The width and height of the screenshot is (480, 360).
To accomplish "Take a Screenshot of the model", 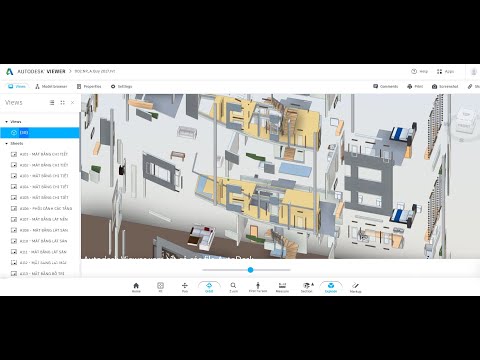I will (445, 86).
